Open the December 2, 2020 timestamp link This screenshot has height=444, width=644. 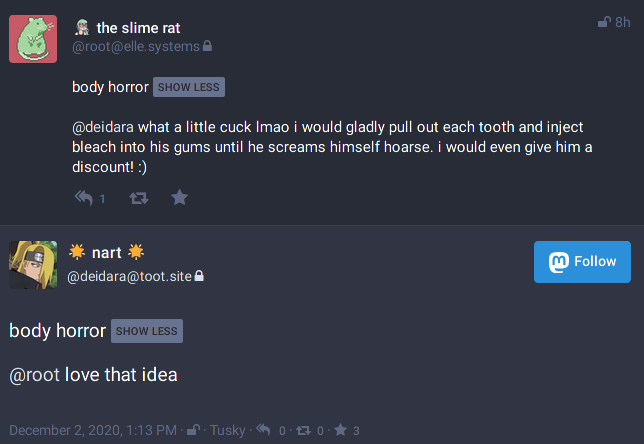tap(93, 431)
